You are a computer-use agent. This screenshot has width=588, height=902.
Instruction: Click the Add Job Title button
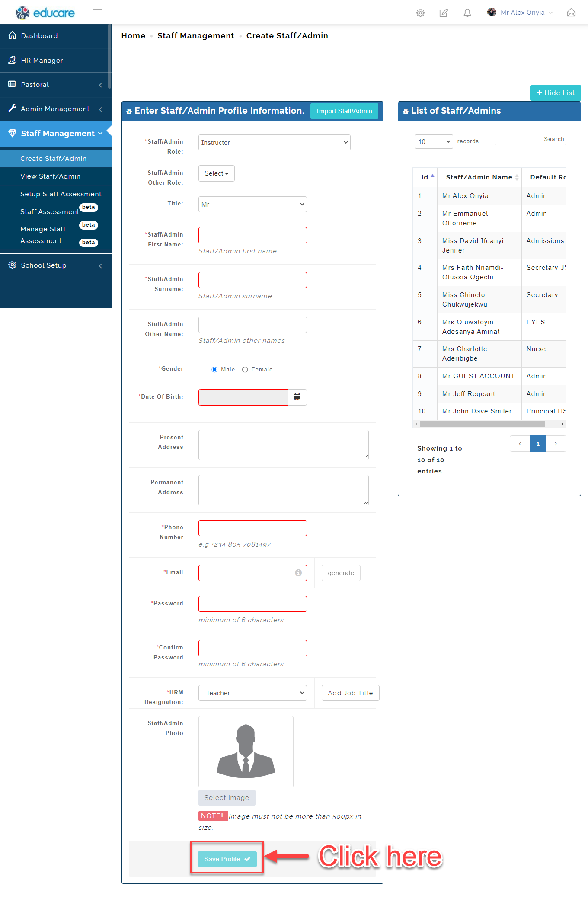pyautogui.click(x=350, y=693)
